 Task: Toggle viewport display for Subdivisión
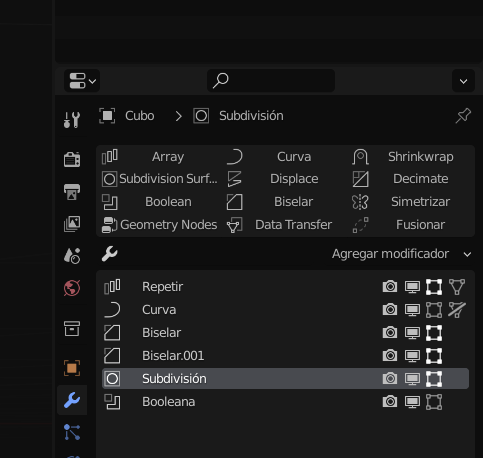click(x=412, y=379)
